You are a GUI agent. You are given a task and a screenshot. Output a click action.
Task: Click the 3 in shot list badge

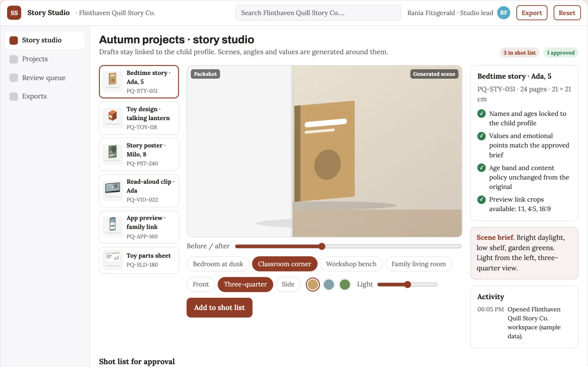pos(519,53)
